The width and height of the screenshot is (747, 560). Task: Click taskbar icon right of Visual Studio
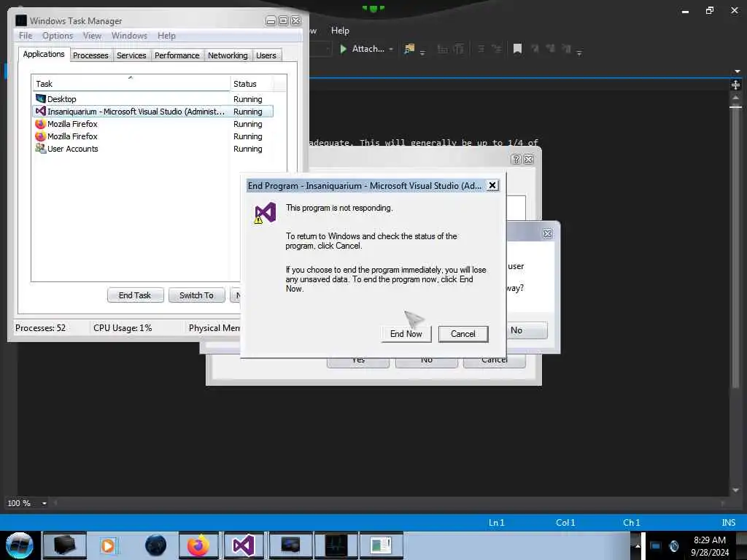(290, 545)
